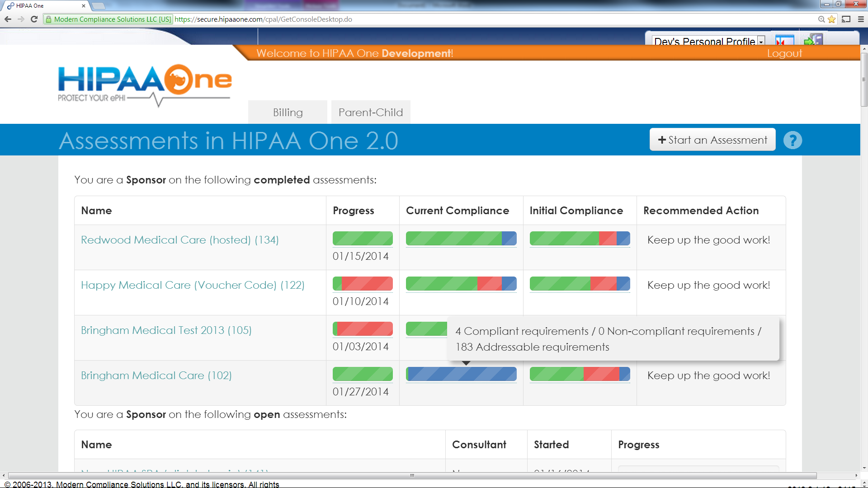Click Bringham Medical Care current compliance bar
Image resolution: width=868 pixels, height=488 pixels.
click(x=461, y=374)
